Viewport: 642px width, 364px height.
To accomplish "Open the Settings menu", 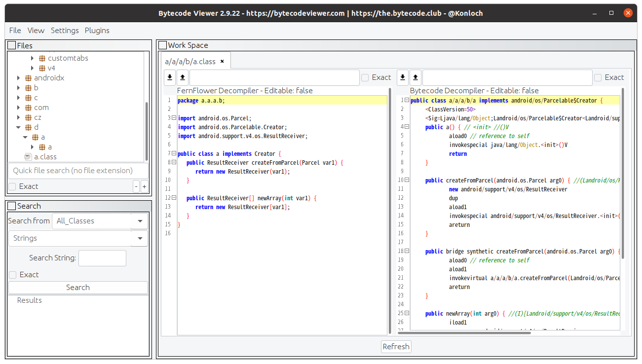I will pos(65,31).
